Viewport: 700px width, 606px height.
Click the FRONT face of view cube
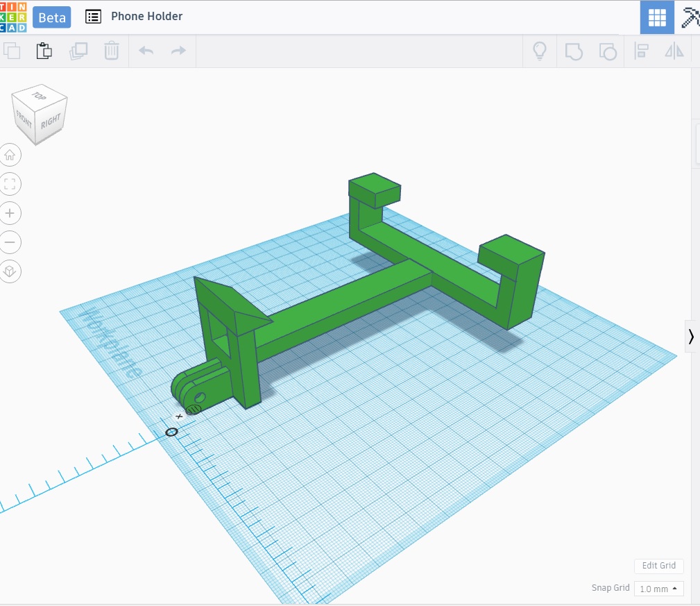[x=24, y=119]
